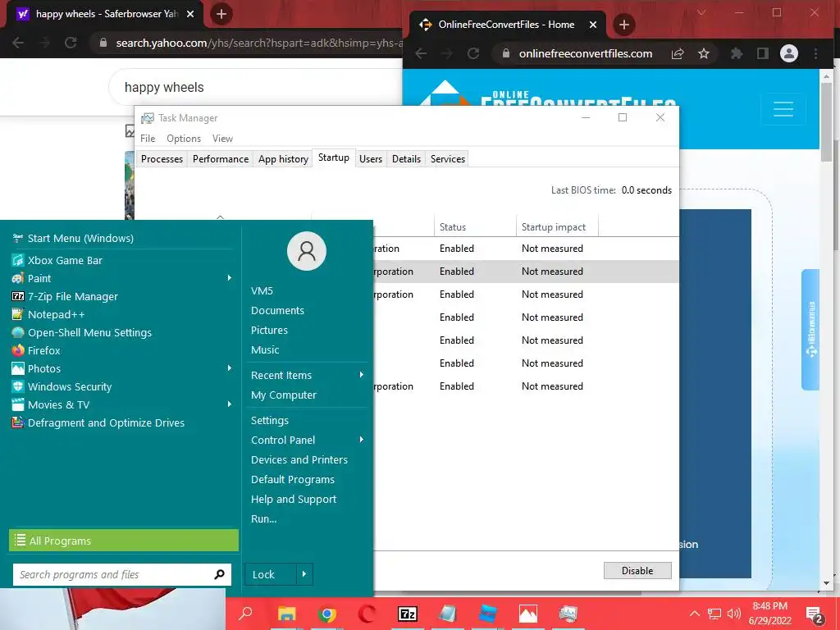Bookmark page with star in Chrome
This screenshot has height=630, width=840.
tap(704, 53)
